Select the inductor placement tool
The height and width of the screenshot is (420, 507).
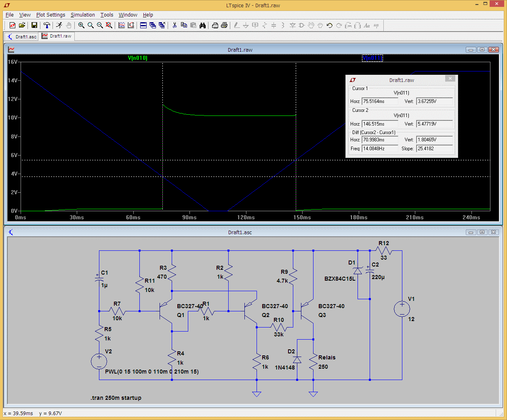click(283, 25)
